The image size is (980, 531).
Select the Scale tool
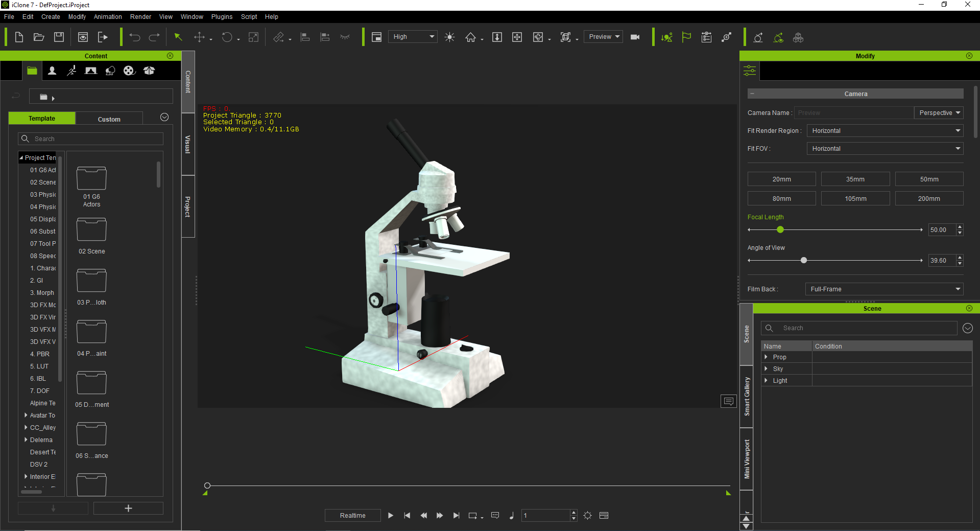(253, 37)
